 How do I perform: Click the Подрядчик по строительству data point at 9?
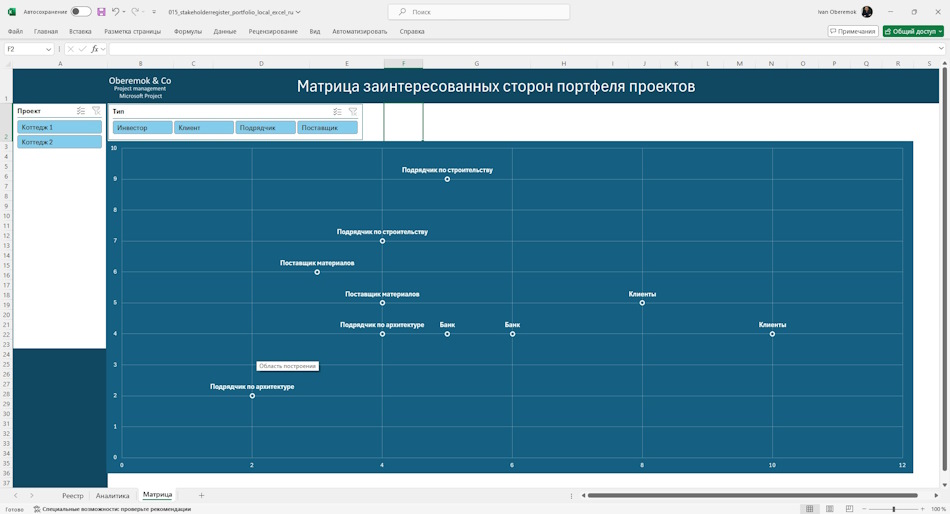pyautogui.click(x=447, y=179)
